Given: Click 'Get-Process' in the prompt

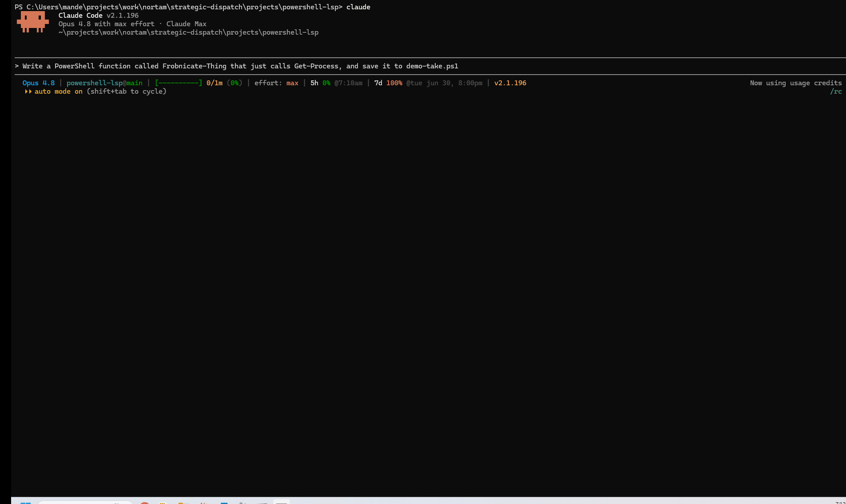Looking at the screenshot, I should tap(316, 66).
